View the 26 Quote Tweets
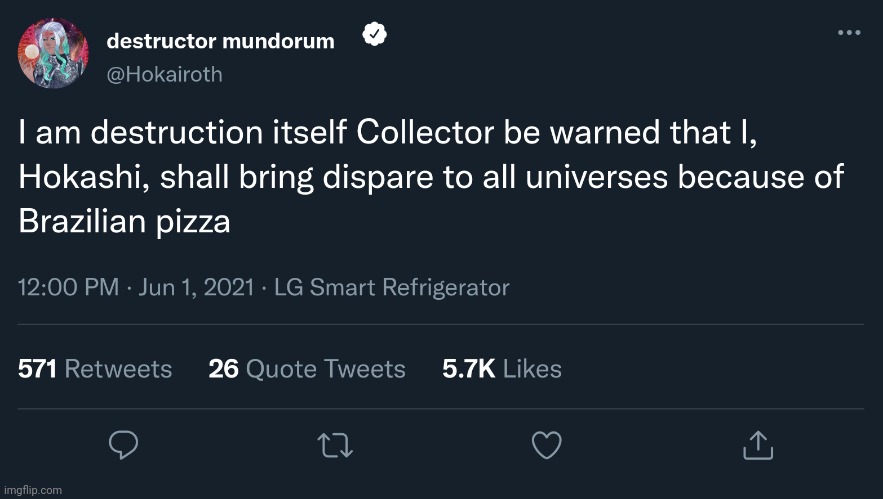This screenshot has height=499, width=883. click(307, 369)
